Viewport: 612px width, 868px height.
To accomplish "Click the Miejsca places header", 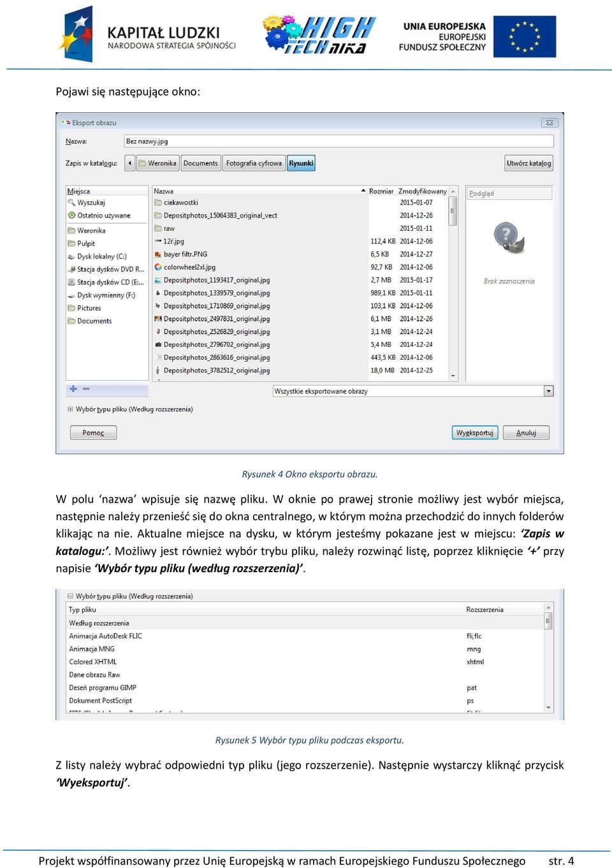I will [x=107, y=191].
